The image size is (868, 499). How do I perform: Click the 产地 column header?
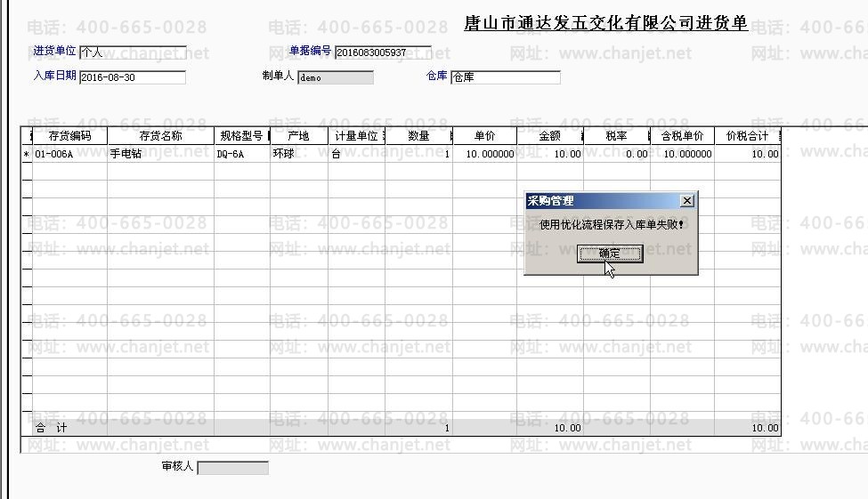pos(299,136)
